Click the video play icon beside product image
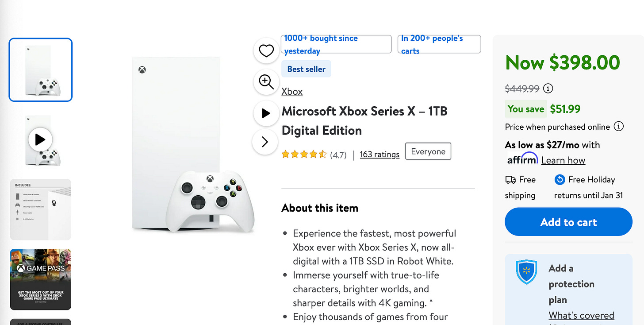 click(266, 113)
